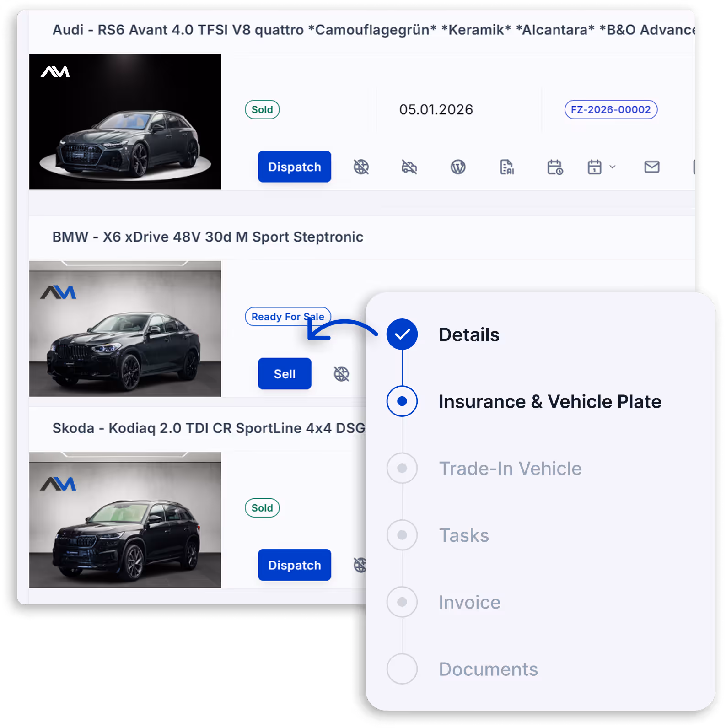Expand the calendar dropdown chevron in Audi row
726x728 pixels.
point(613,167)
